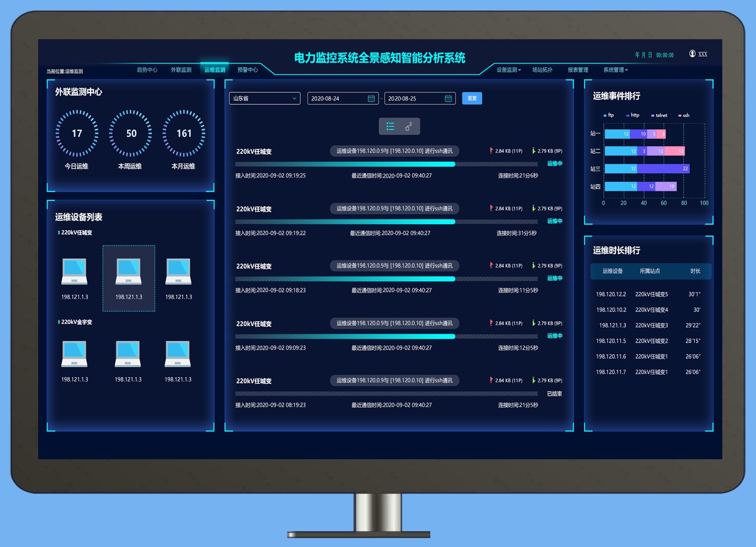756x547 pixels.
Task: Open the 预警中心 tab
Action: pos(247,70)
